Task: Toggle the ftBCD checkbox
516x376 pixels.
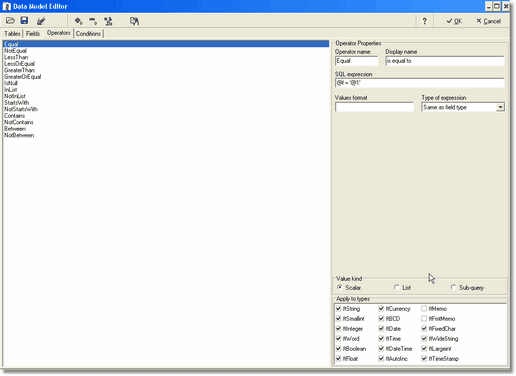Action: coord(381,319)
